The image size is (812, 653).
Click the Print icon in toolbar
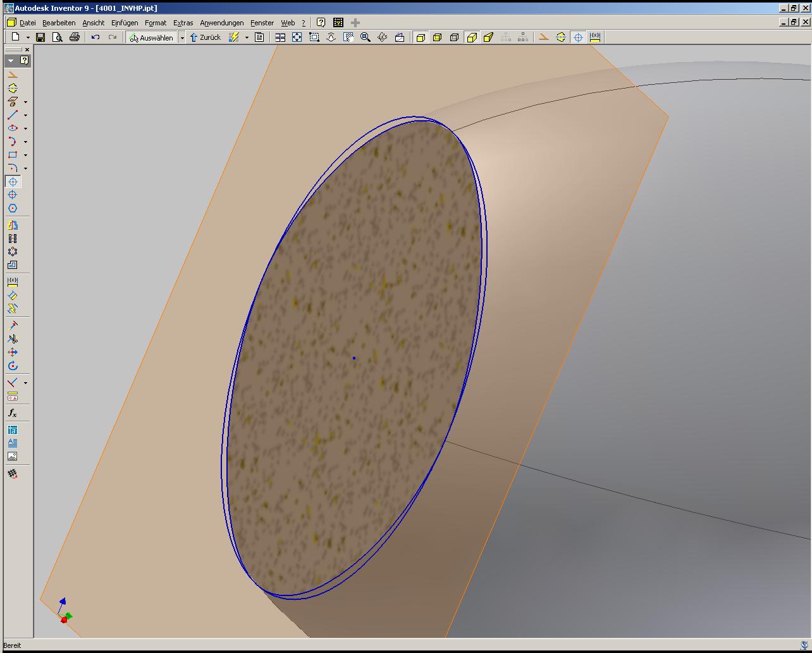74,37
